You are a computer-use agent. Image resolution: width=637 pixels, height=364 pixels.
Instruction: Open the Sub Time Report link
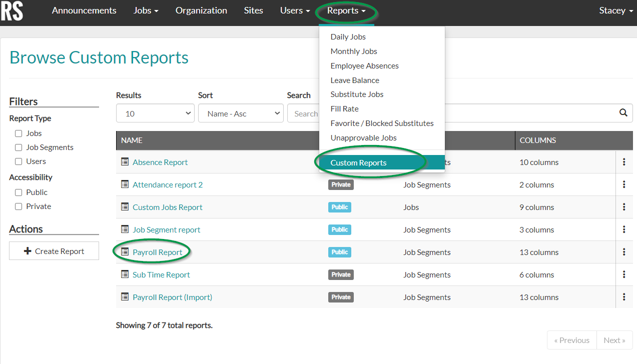click(161, 274)
